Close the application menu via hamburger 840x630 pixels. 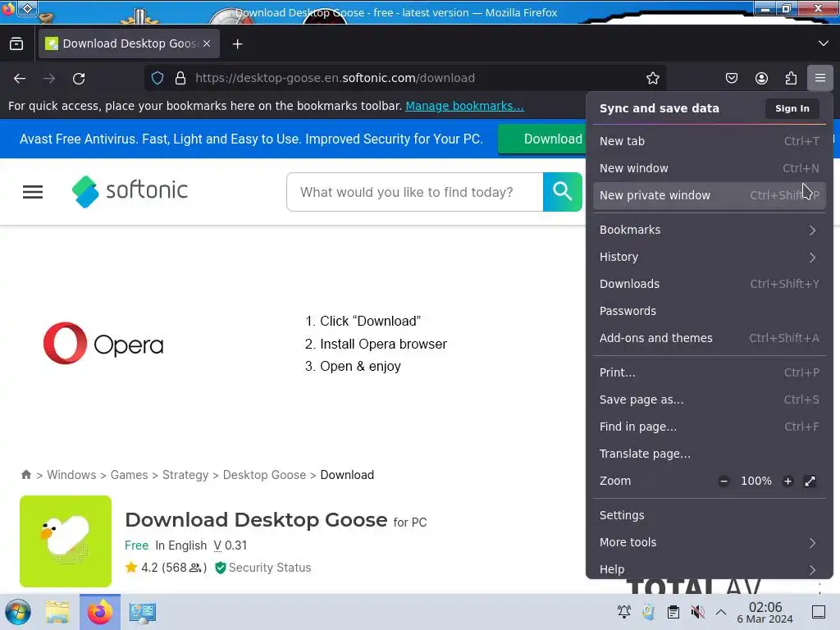coord(819,78)
